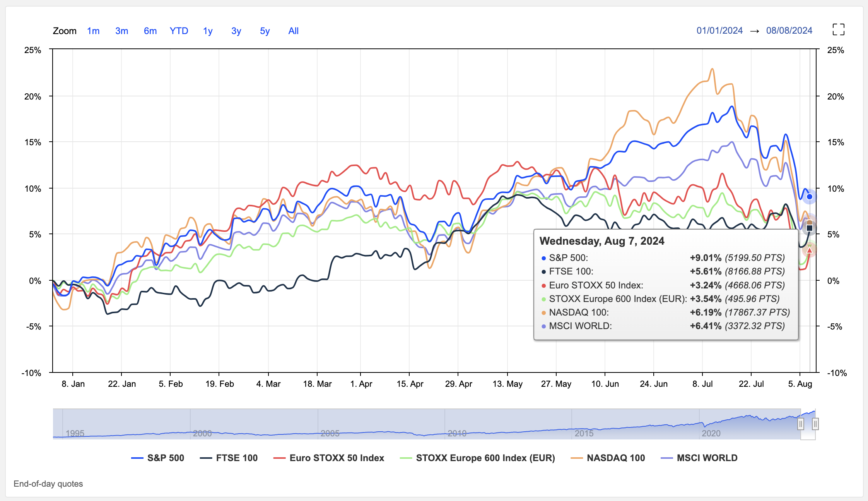Click the navigator timeline near 2000
The image size is (868, 501).
[x=202, y=433]
